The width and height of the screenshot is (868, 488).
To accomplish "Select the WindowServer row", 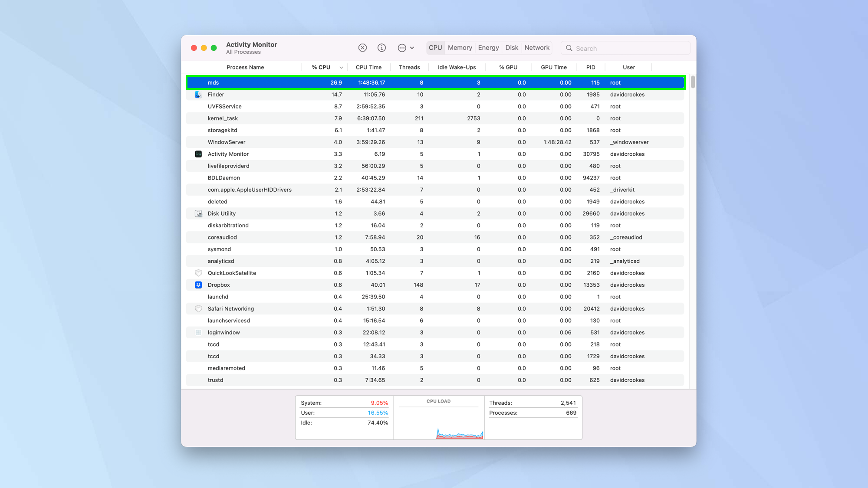I will coord(435,142).
